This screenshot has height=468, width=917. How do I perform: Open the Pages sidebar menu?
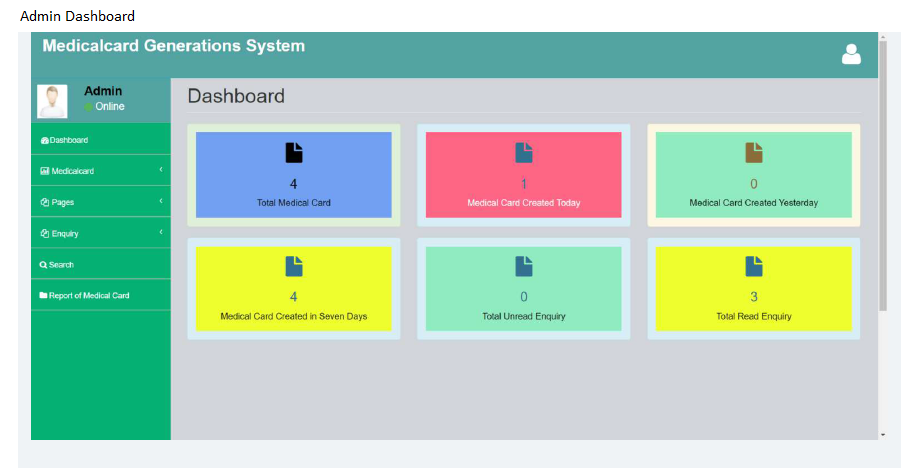(x=101, y=201)
